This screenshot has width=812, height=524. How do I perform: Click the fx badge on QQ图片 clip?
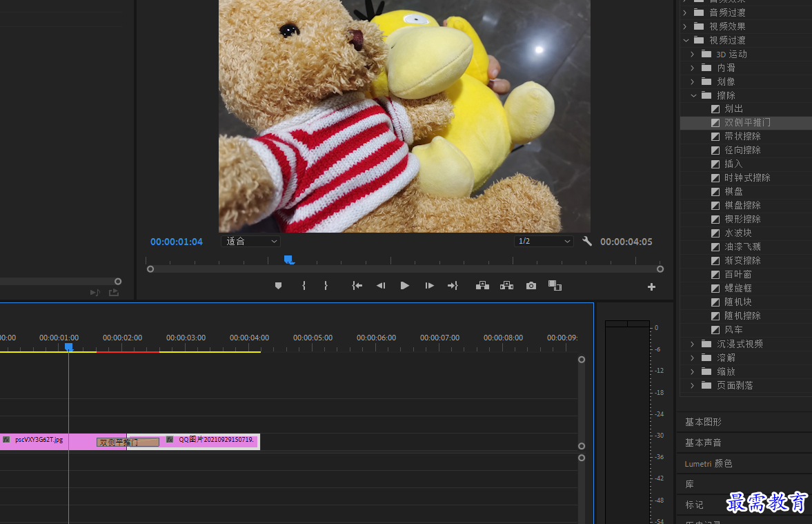pyautogui.click(x=169, y=440)
